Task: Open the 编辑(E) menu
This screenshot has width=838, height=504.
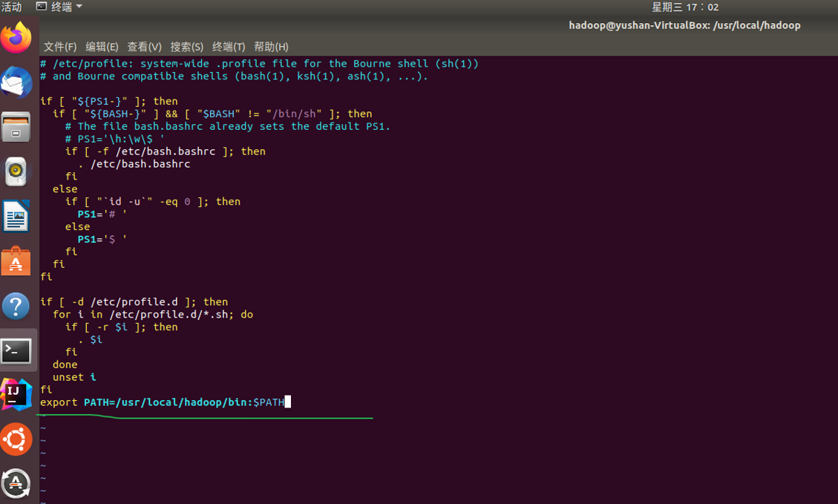Action: coord(102,47)
